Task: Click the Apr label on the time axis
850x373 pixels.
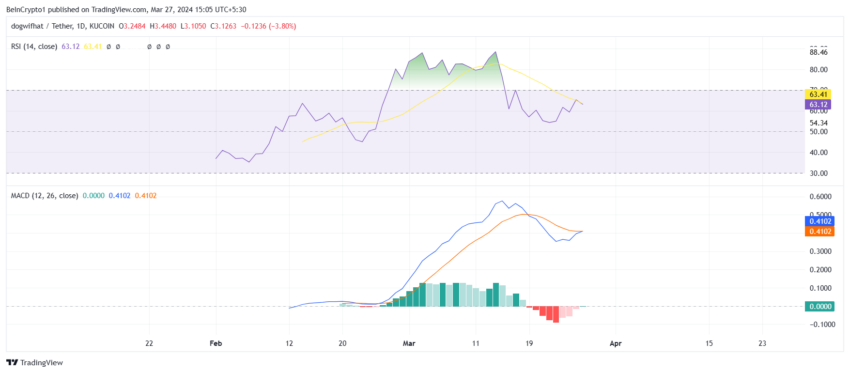Action: pos(615,343)
